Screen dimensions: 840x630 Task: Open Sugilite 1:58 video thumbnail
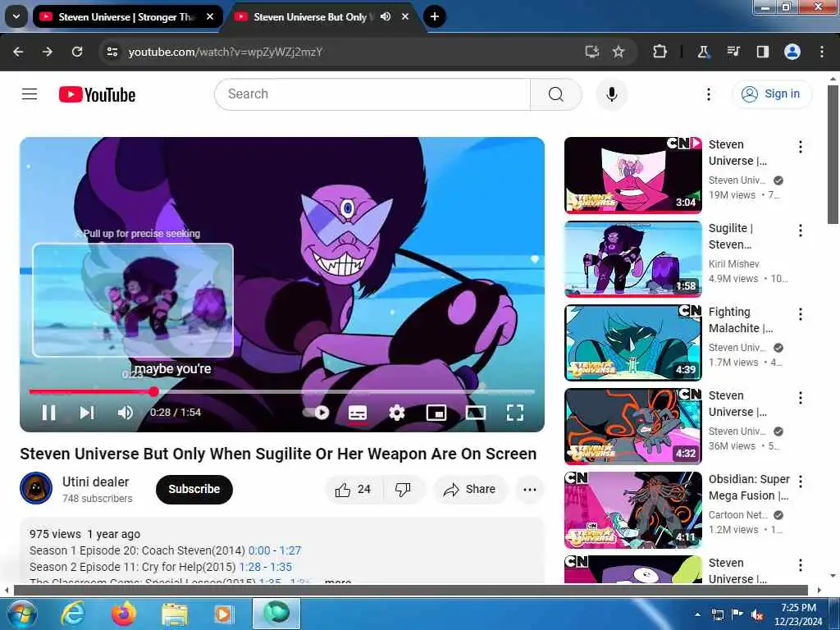pyautogui.click(x=632, y=258)
